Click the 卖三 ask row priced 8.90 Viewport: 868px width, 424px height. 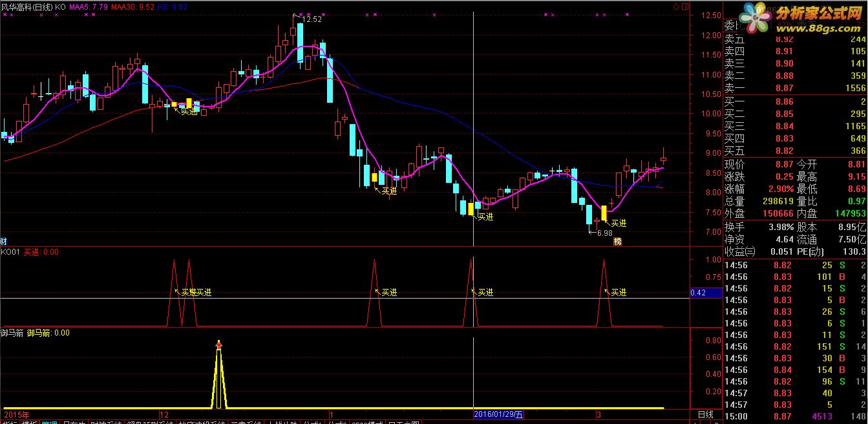coord(794,63)
